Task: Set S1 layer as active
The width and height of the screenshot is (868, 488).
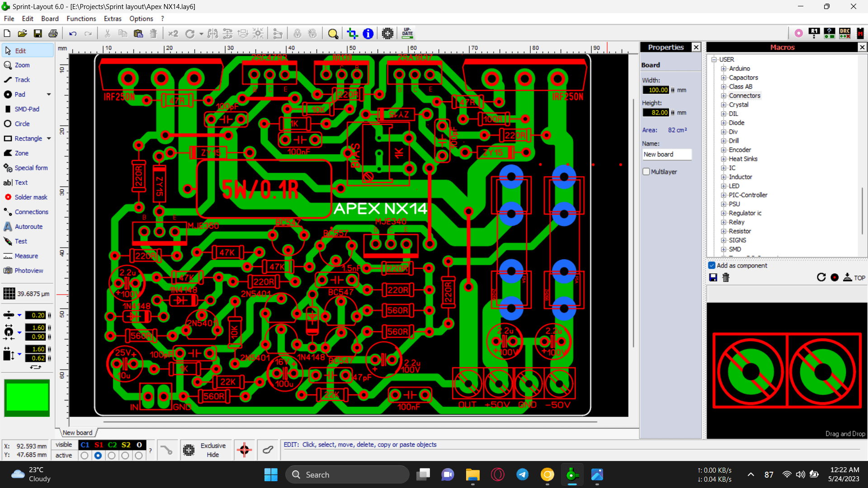Action: [98, 455]
